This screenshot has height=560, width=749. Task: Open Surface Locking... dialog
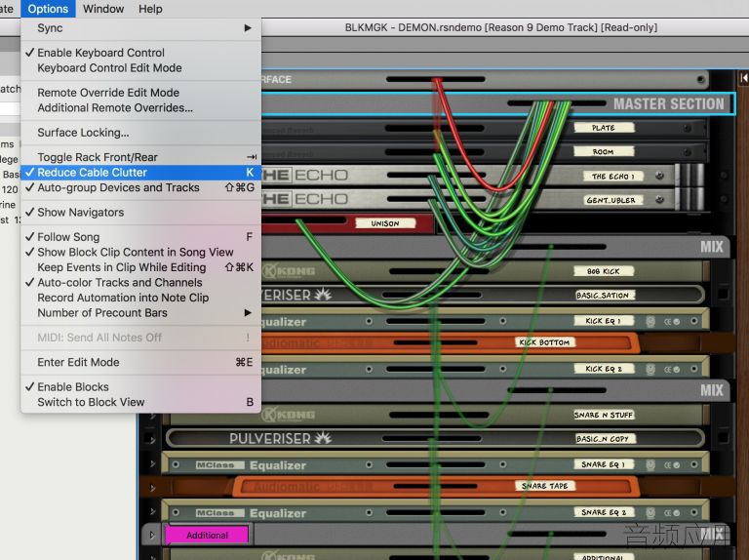tap(141, 133)
